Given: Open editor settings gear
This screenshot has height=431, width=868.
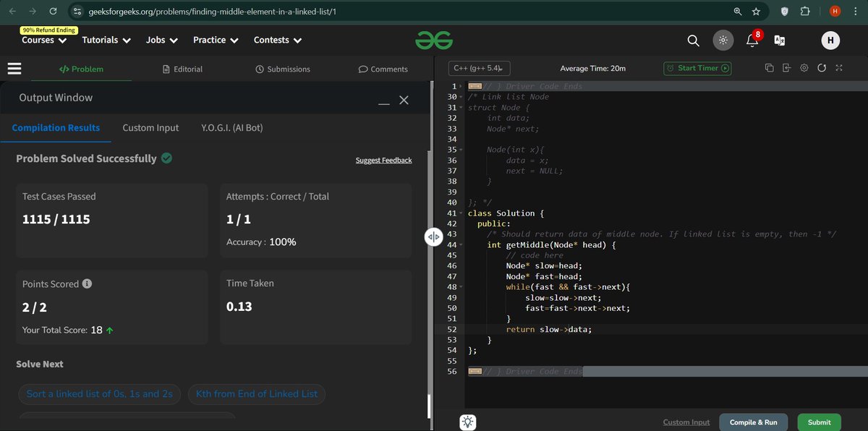Looking at the screenshot, I should 804,68.
